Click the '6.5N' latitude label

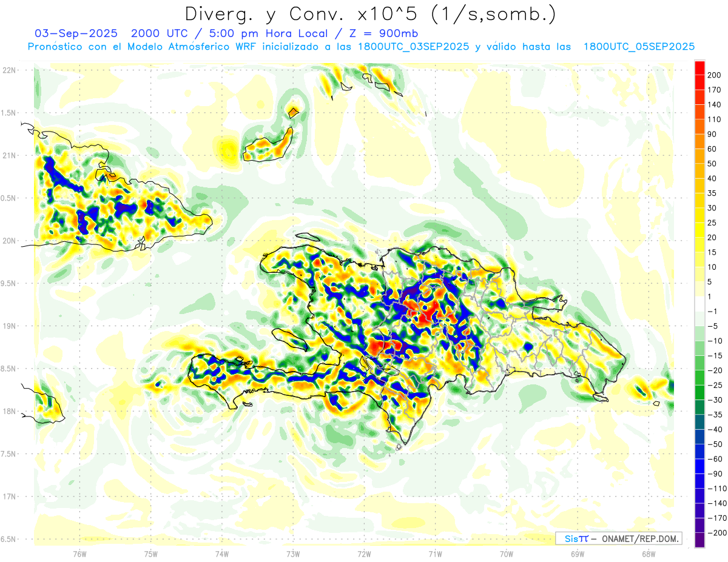click(8, 538)
